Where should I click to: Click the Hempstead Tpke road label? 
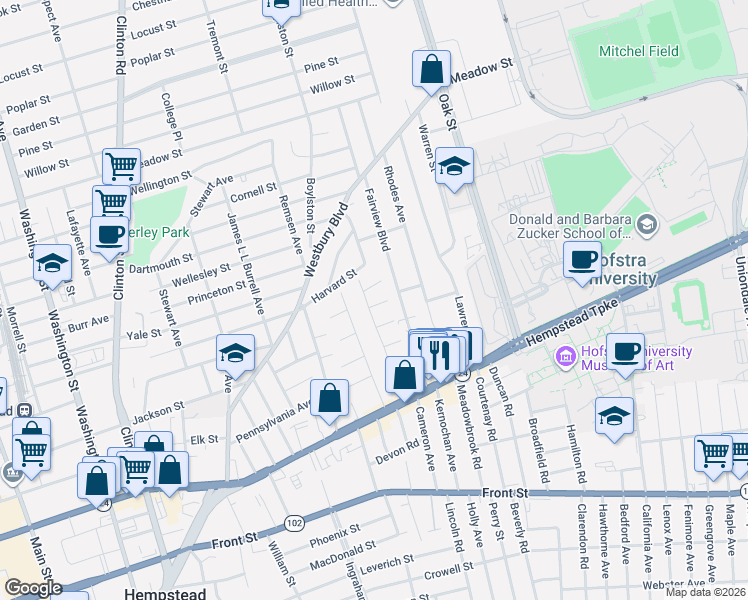(x=573, y=322)
